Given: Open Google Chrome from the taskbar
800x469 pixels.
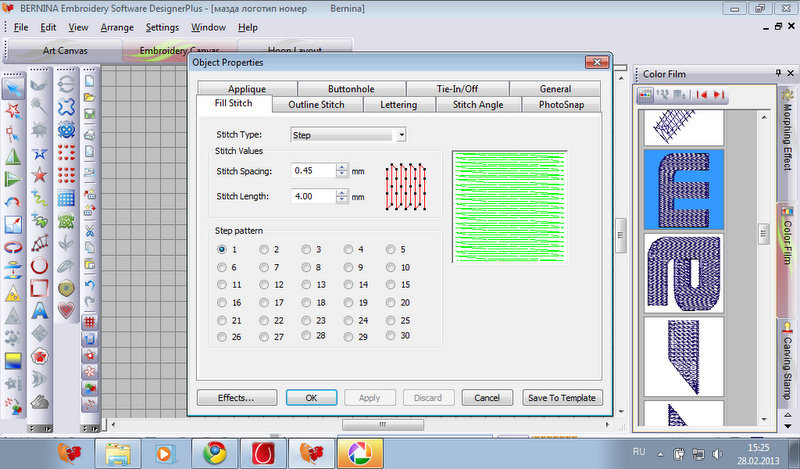Looking at the screenshot, I should 215,451.
